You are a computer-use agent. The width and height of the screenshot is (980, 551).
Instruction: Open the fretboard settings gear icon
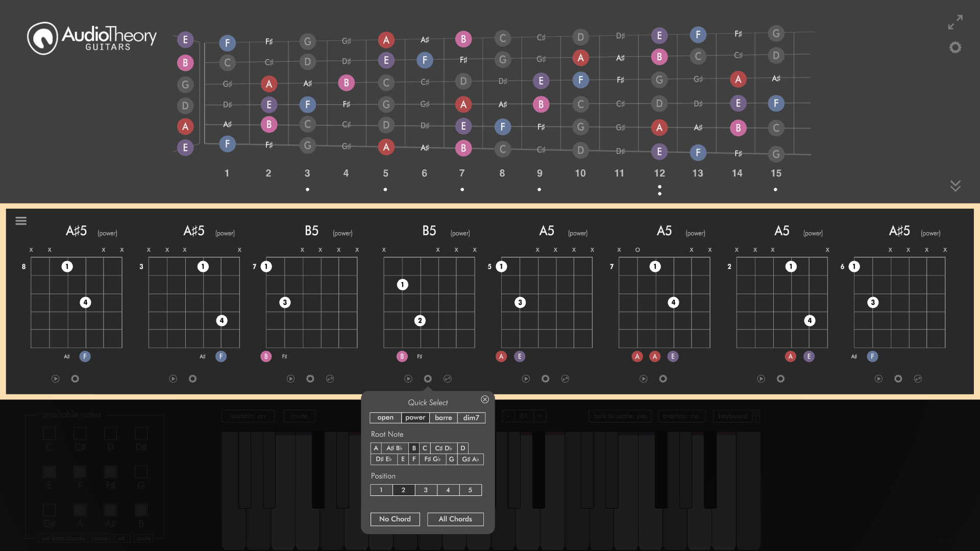(x=955, y=47)
